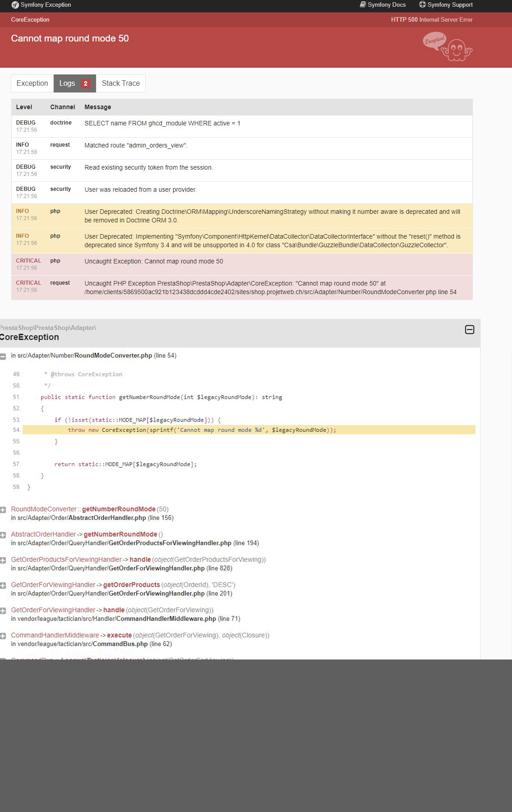Open Symfony Support lifebuoy icon
This screenshot has width=512, height=812.
(x=422, y=5)
